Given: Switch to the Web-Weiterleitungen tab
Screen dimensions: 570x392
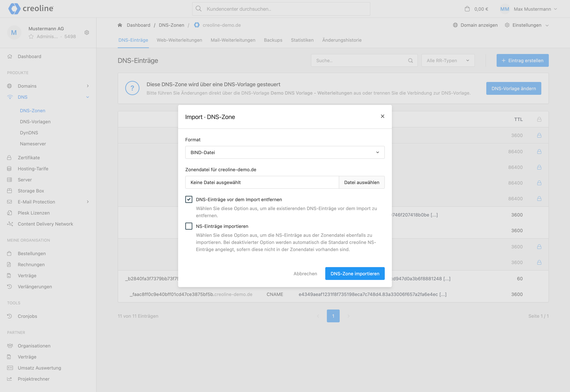Looking at the screenshot, I should [179, 40].
